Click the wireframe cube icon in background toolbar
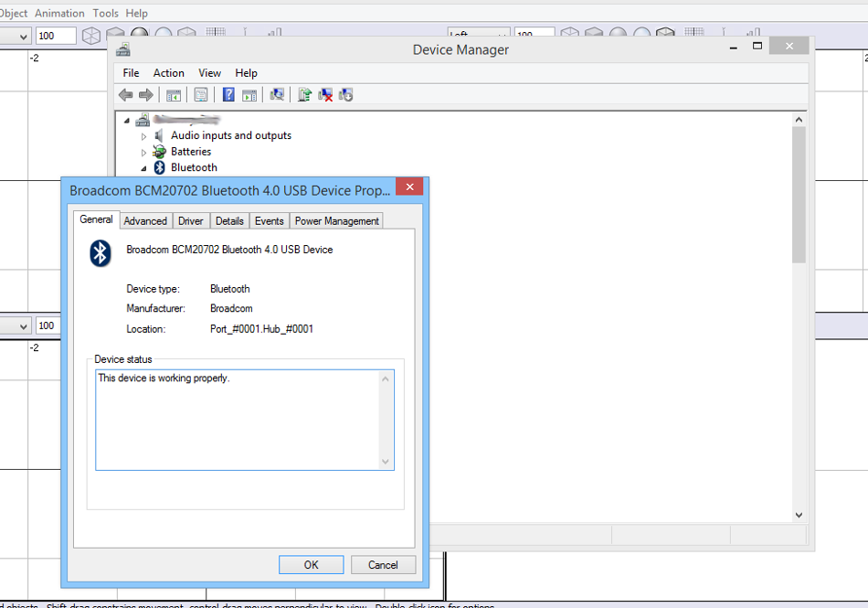Image resolution: width=868 pixels, height=608 pixels. click(x=91, y=36)
